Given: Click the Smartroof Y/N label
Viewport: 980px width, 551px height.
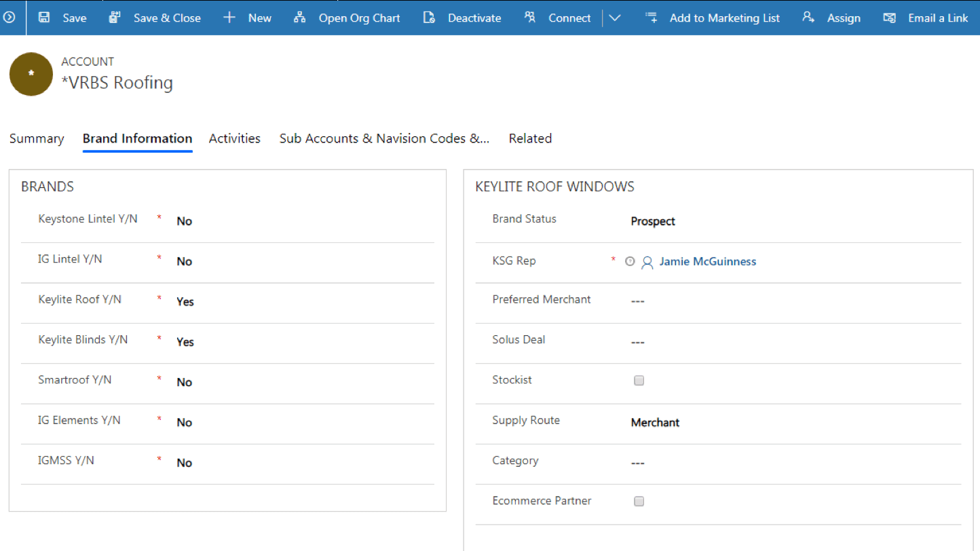Looking at the screenshot, I should 75,379.
